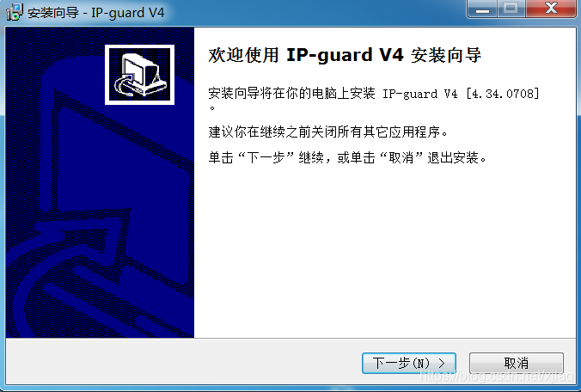Click the version number [4.34.0708]

[x=503, y=94]
